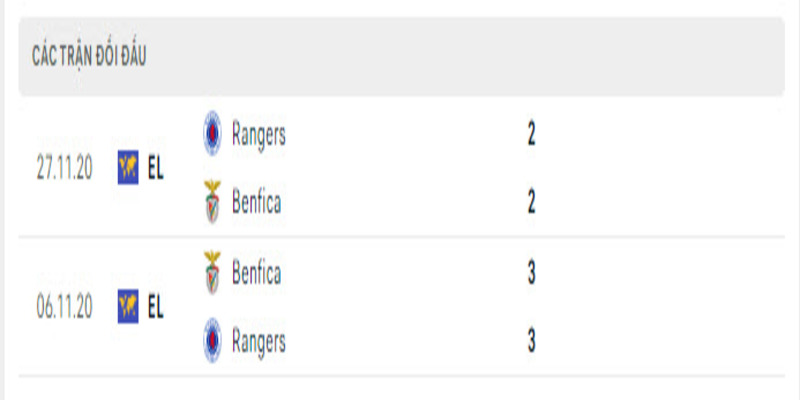Image resolution: width=800 pixels, height=400 pixels.
Task: Select Europa League icon beside 06.11.20
Action: point(127,306)
